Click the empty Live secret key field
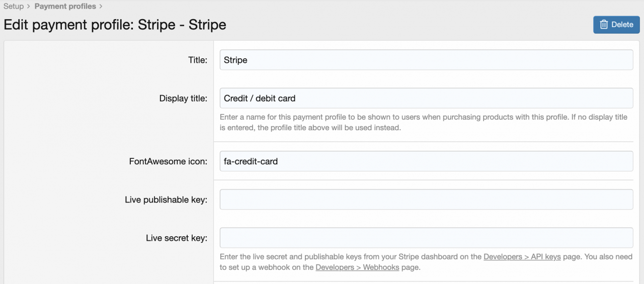The image size is (644, 284). tap(426, 238)
